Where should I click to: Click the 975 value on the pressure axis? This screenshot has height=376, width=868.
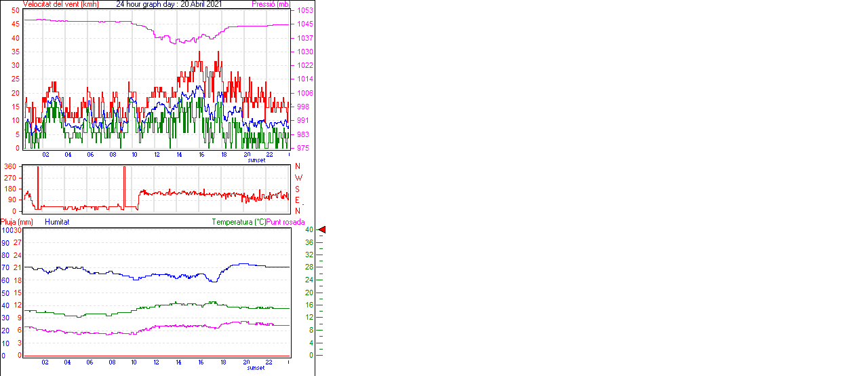[x=303, y=148]
